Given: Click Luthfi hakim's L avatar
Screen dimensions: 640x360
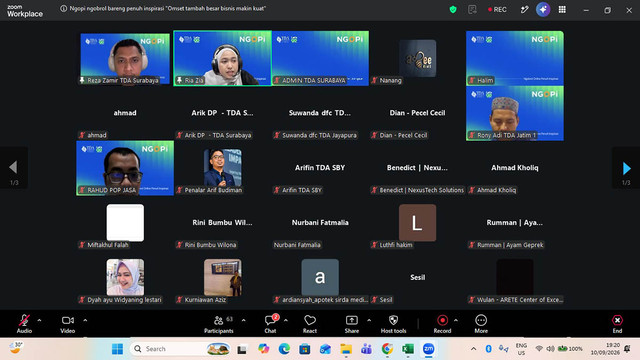Looking at the screenshot, I should 417,223.
